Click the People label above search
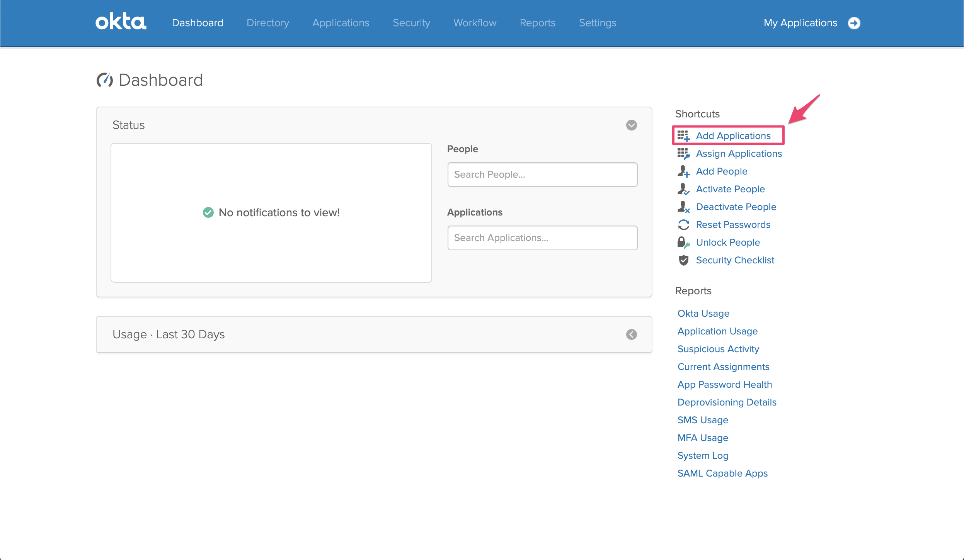 coord(462,149)
